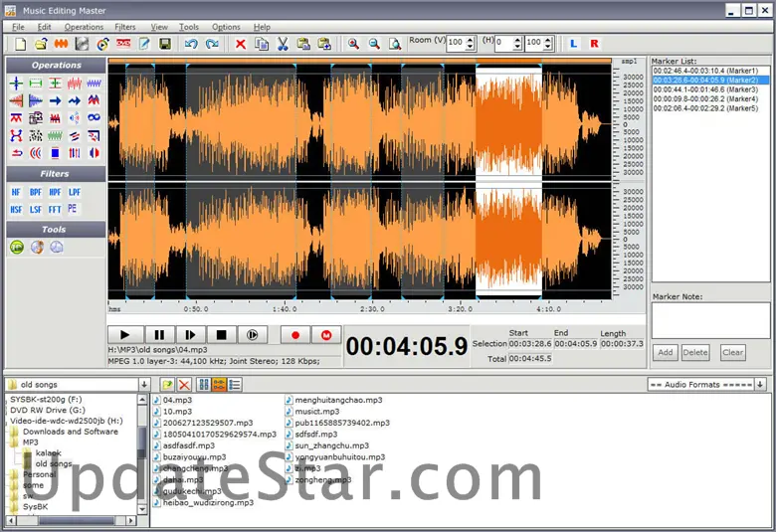
Task: Toggle the left channel L button
Action: pyautogui.click(x=574, y=44)
